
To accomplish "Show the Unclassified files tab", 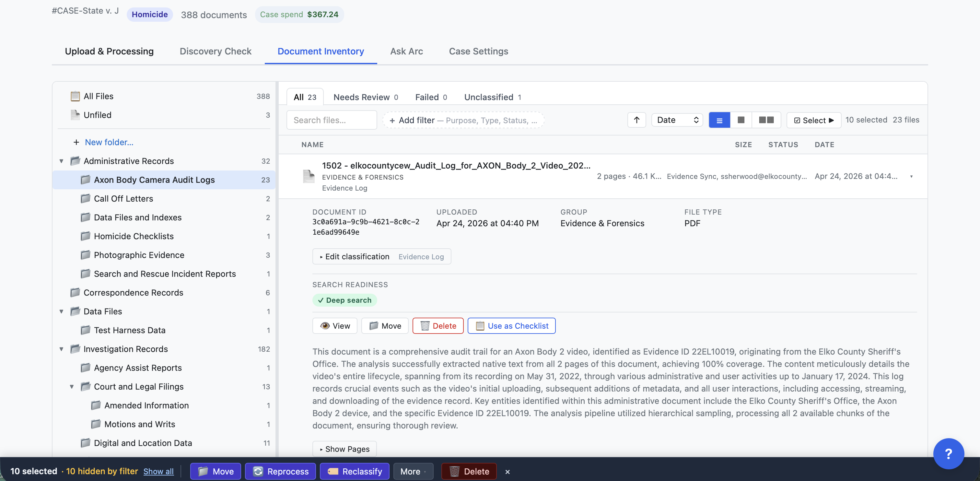I will [x=493, y=97].
